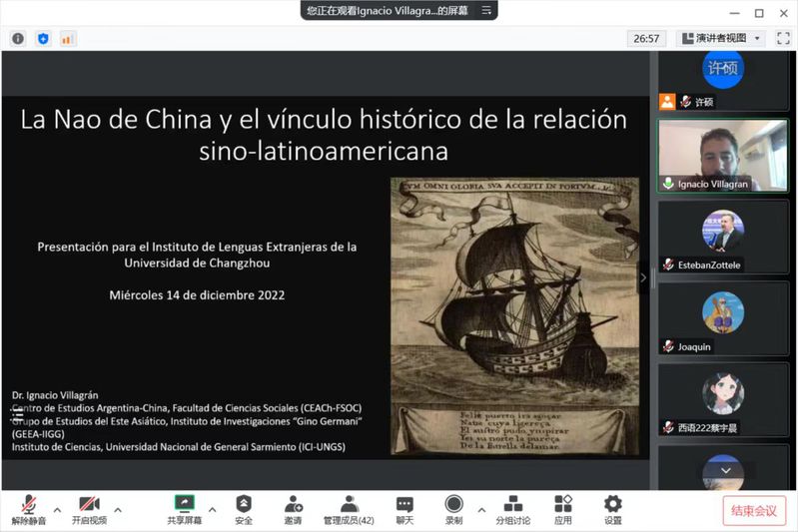
Task: Unmute the microphone
Action: pos(29,510)
